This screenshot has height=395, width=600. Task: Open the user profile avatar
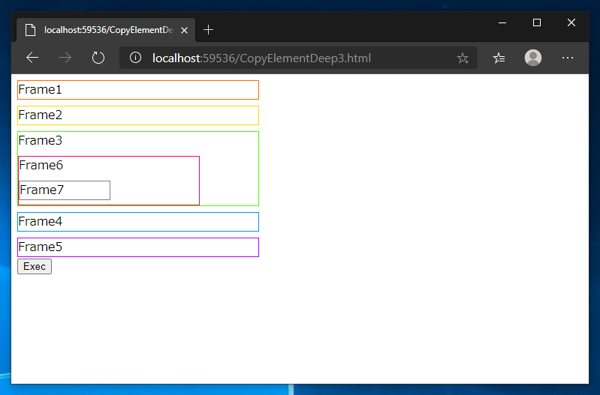tap(533, 58)
